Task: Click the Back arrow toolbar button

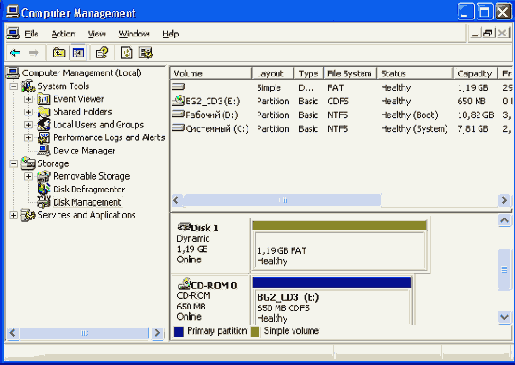Action: [x=15, y=53]
